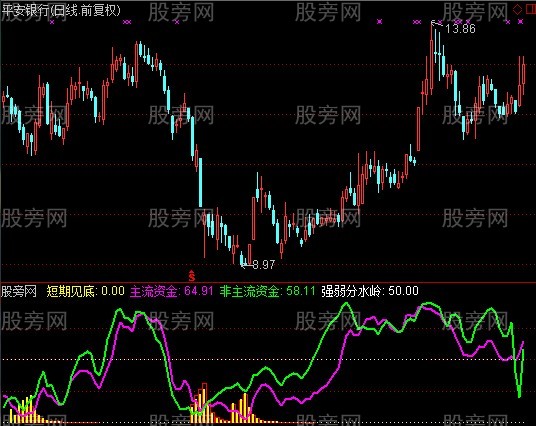Select the 13.86 high price label
The height and width of the screenshot is (426, 536).
(460, 29)
